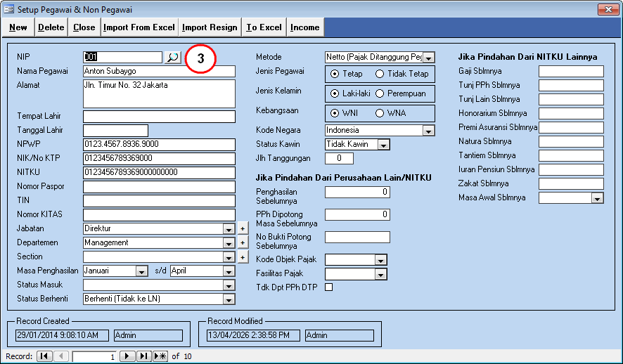Go to previous record arrow
The height and width of the screenshot is (364, 623).
pos(61,356)
